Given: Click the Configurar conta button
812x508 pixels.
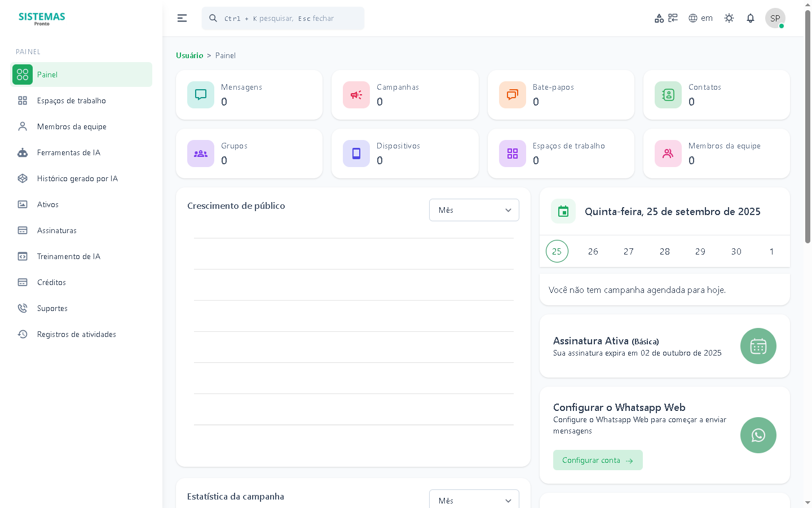Looking at the screenshot, I should (x=598, y=460).
